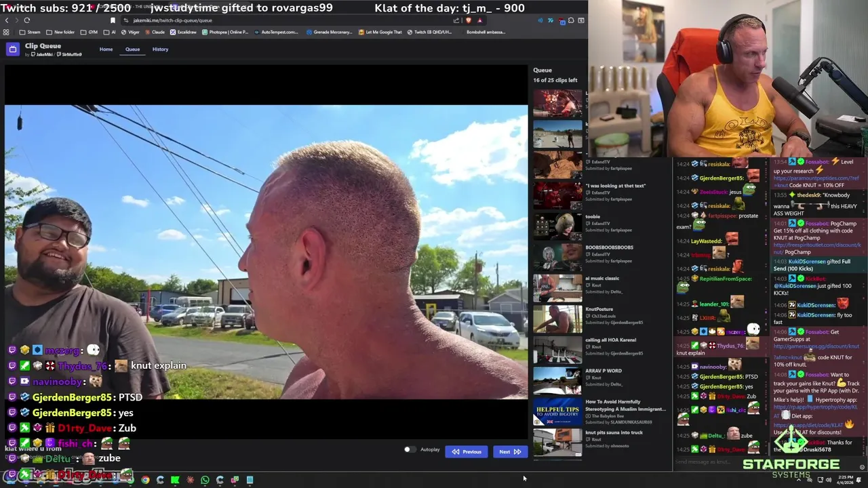This screenshot has width=868, height=488.
Task: Select the KnutPosture clip thumbnail
Action: click(557, 319)
